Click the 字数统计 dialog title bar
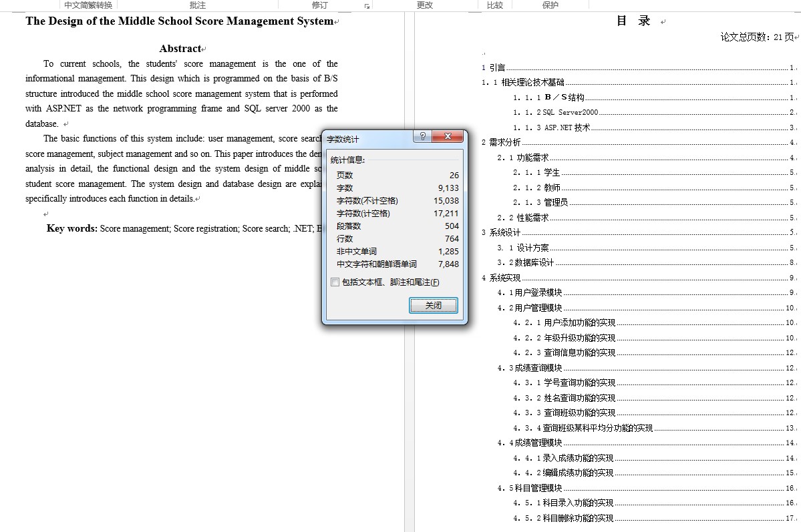Viewport: 801px width, 532px height. coord(369,139)
